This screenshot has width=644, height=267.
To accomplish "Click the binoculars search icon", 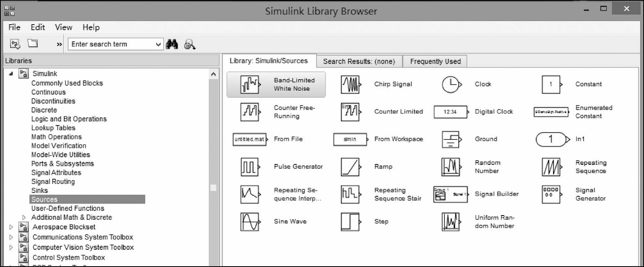I will [172, 44].
